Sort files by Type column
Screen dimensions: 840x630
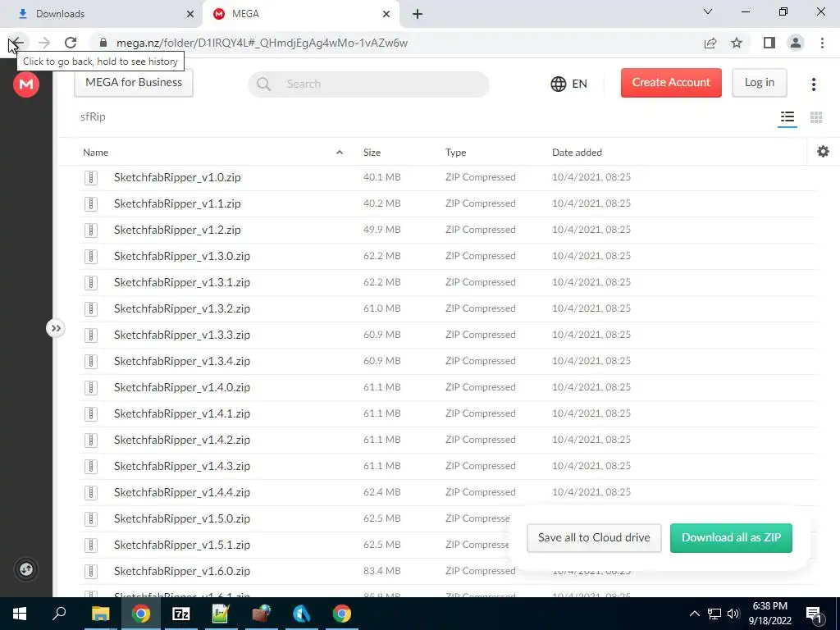click(455, 152)
